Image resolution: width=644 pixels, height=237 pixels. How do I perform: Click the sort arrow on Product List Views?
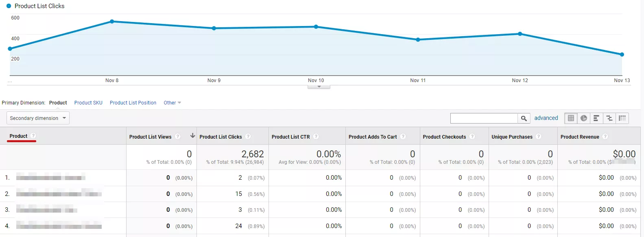click(x=192, y=136)
